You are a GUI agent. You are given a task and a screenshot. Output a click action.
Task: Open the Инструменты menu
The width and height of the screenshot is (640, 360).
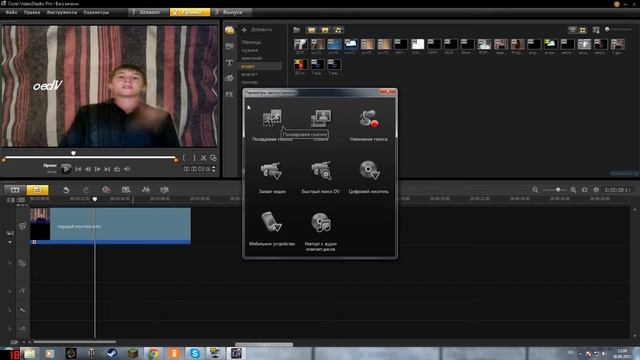pos(62,12)
